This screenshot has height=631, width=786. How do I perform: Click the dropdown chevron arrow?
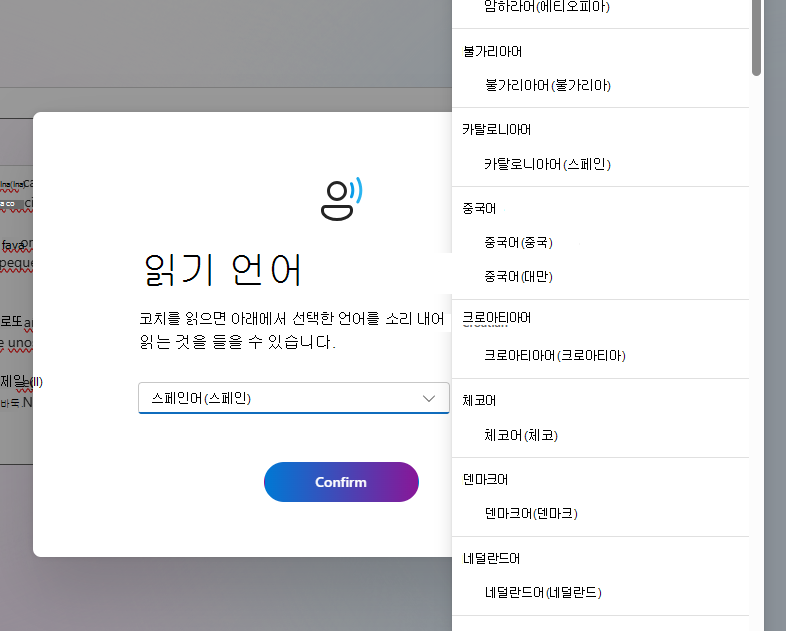[x=429, y=398]
